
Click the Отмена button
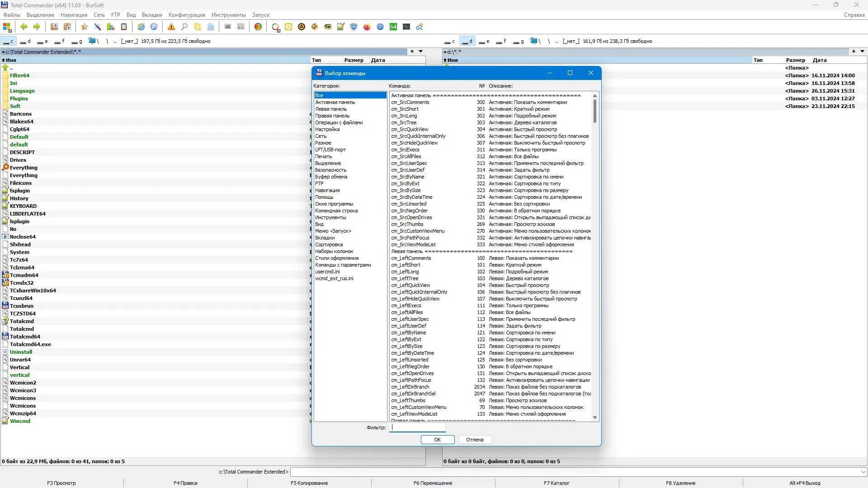pyautogui.click(x=475, y=440)
